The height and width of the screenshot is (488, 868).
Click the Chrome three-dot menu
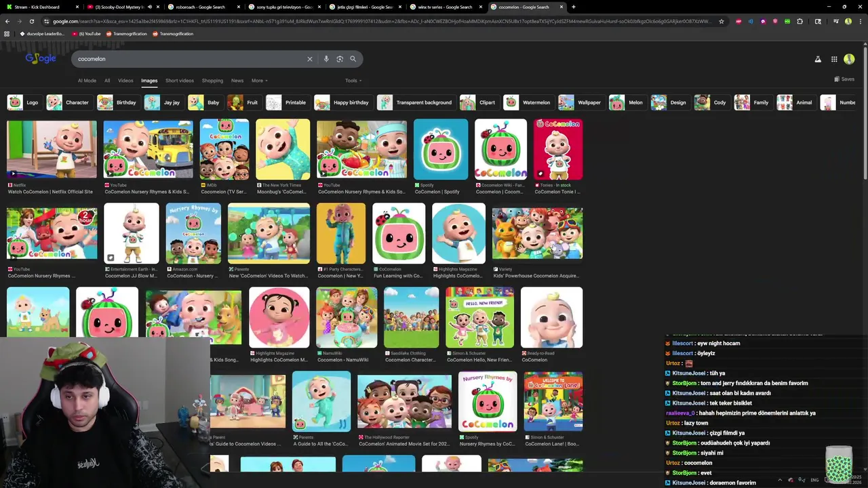860,21
